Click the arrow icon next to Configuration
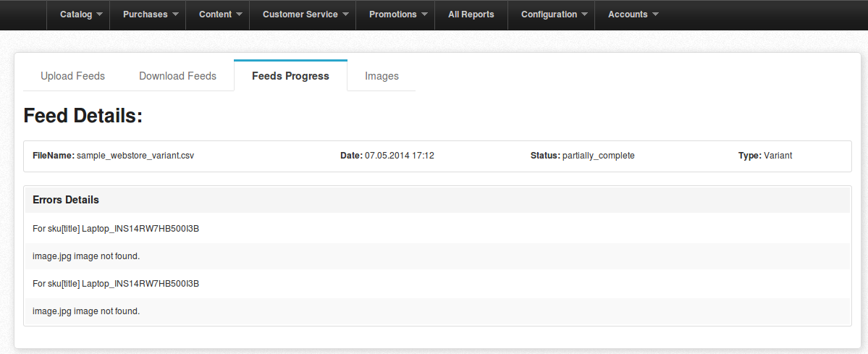Viewport: 868px width, 354px height. [584, 15]
